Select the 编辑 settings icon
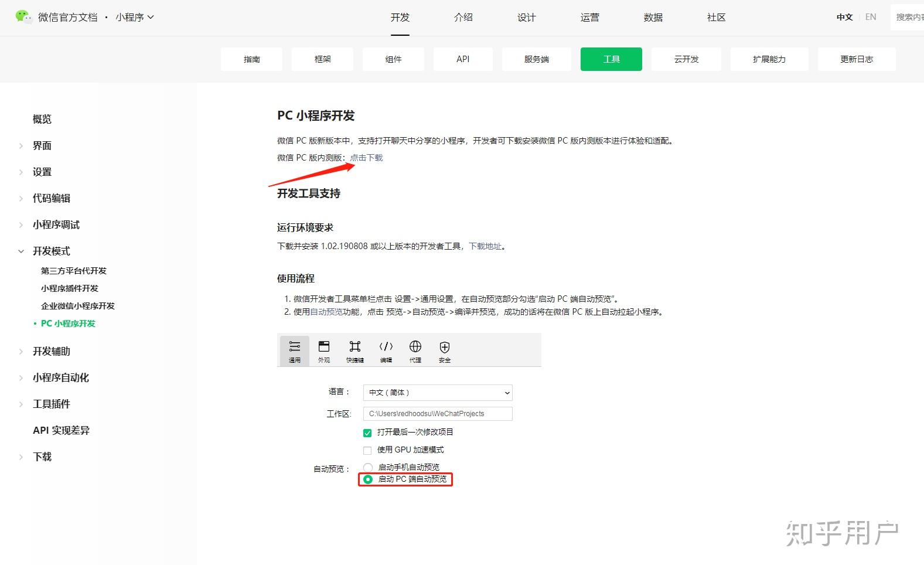The height and width of the screenshot is (565, 924). click(386, 350)
